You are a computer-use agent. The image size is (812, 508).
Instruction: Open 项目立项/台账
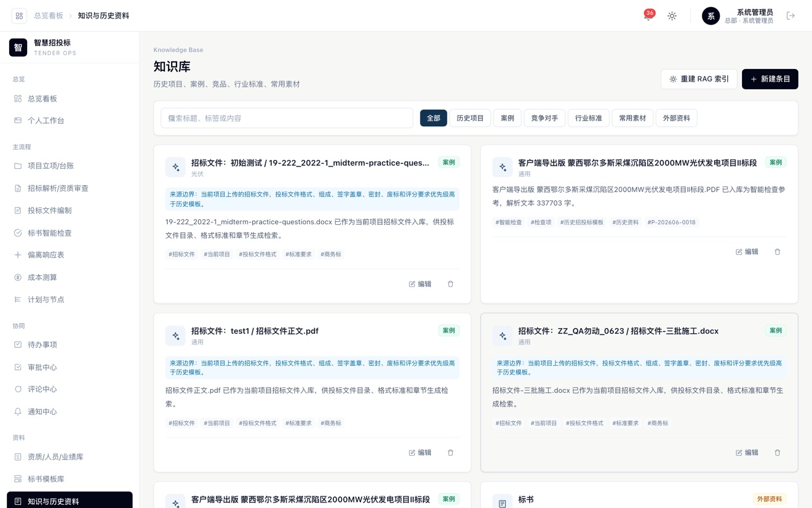tap(70, 166)
